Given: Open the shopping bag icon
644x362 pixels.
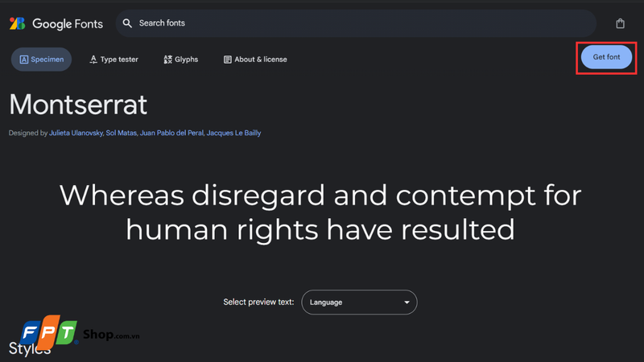Looking at the screenshot, I should click(x=620, y=23).
